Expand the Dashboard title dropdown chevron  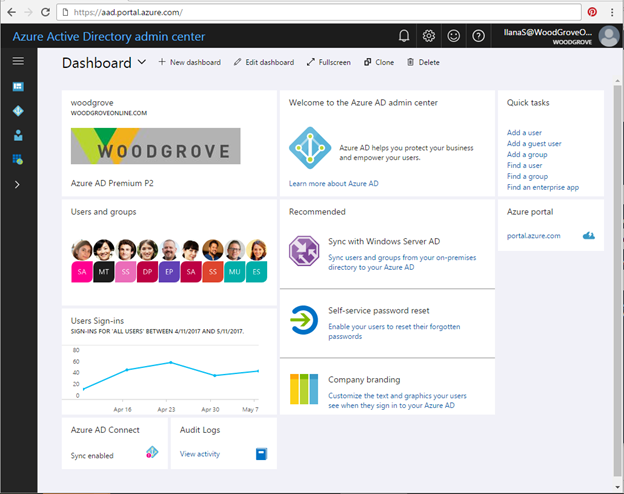pos(142,62)
